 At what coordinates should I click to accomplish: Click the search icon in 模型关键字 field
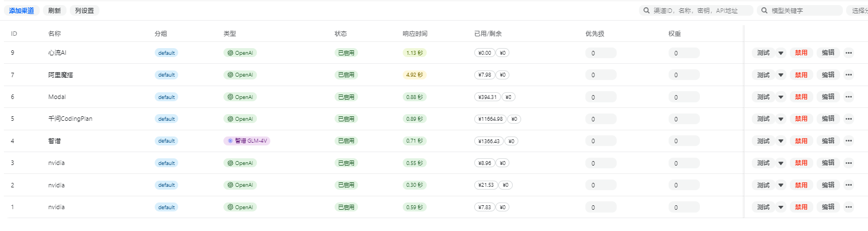coord(765,11)
